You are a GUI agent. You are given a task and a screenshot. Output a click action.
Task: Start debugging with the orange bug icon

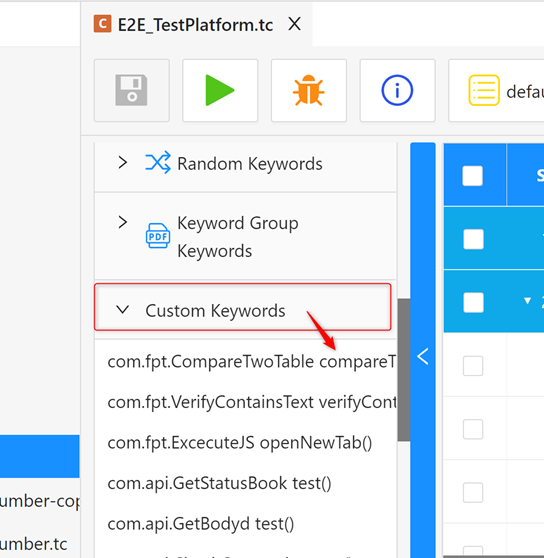(308, 90)
